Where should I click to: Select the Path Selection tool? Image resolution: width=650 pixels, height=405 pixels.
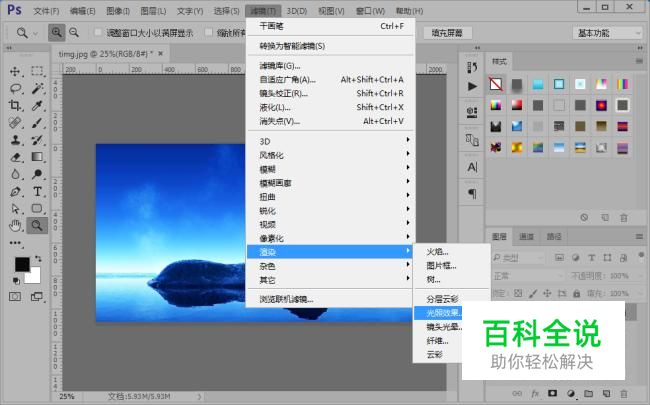15,208
